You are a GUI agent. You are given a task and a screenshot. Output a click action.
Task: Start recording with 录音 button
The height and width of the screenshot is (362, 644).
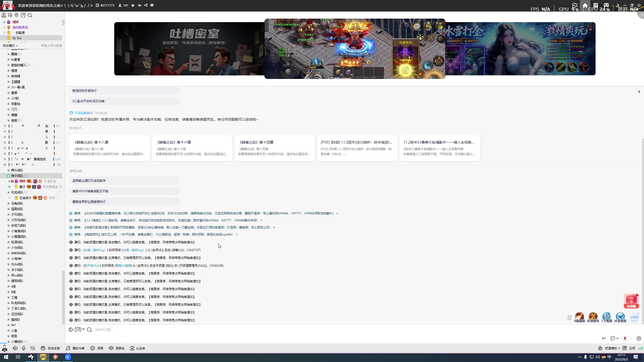pos(97,348)
